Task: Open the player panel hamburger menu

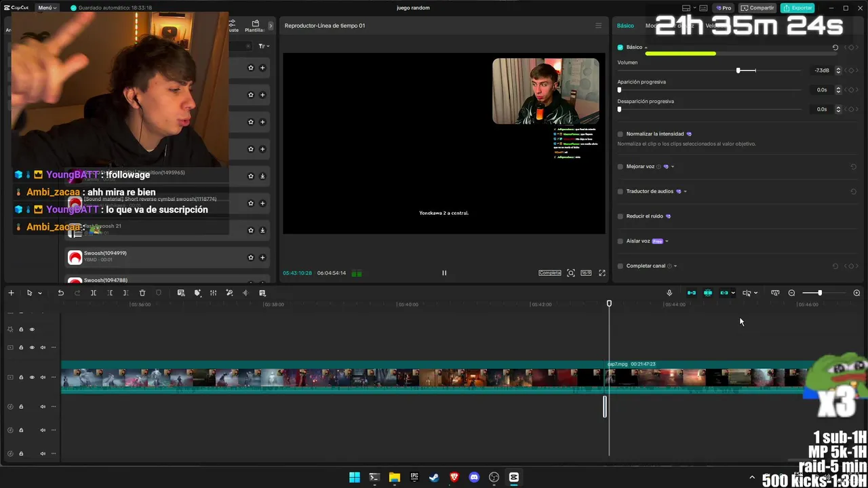Action: [x=598, y=26]
